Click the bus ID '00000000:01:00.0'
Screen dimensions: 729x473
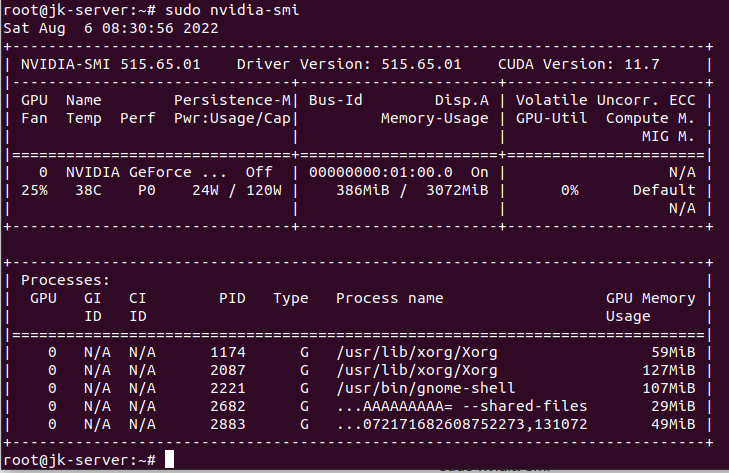381,172
